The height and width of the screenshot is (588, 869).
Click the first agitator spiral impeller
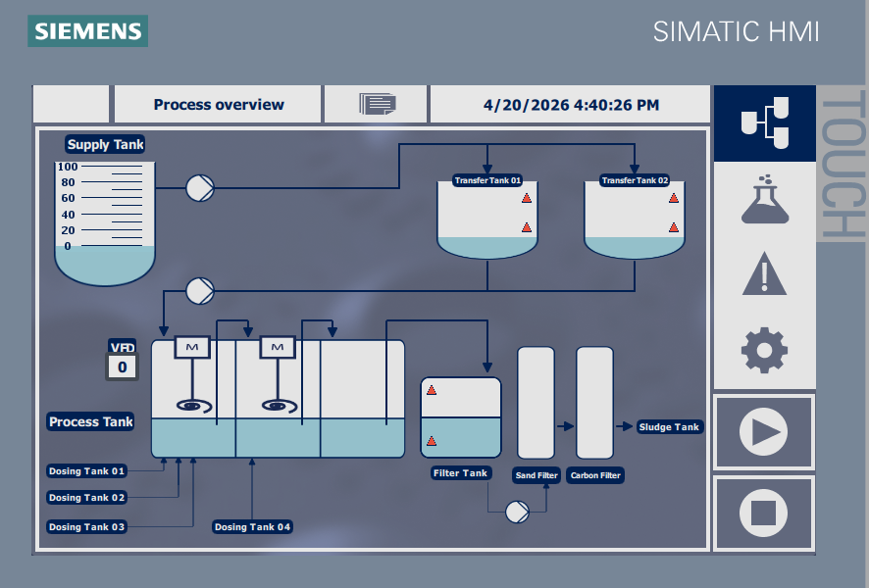click(194, 407)
